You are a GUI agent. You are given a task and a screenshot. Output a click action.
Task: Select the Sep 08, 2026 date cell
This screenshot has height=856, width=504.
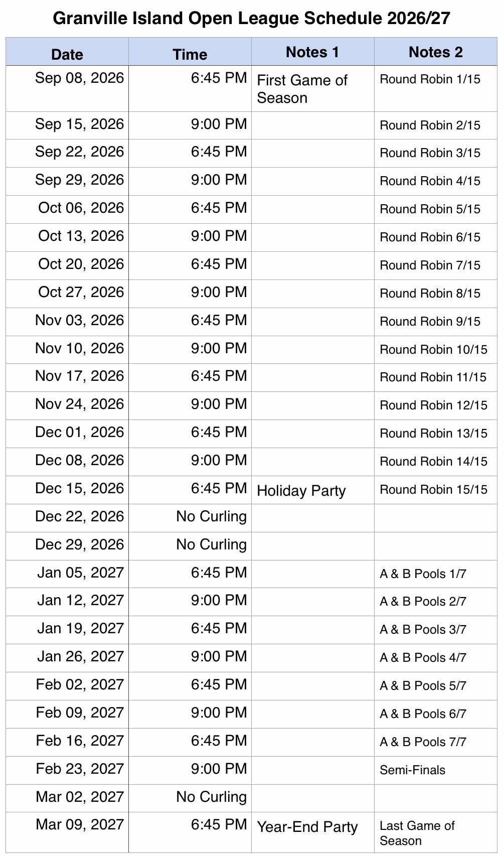pyautogui.click(x=67, y=89)
